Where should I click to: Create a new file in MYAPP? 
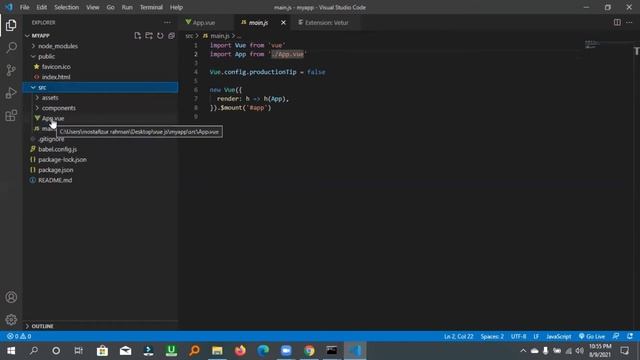click(138, 36)
